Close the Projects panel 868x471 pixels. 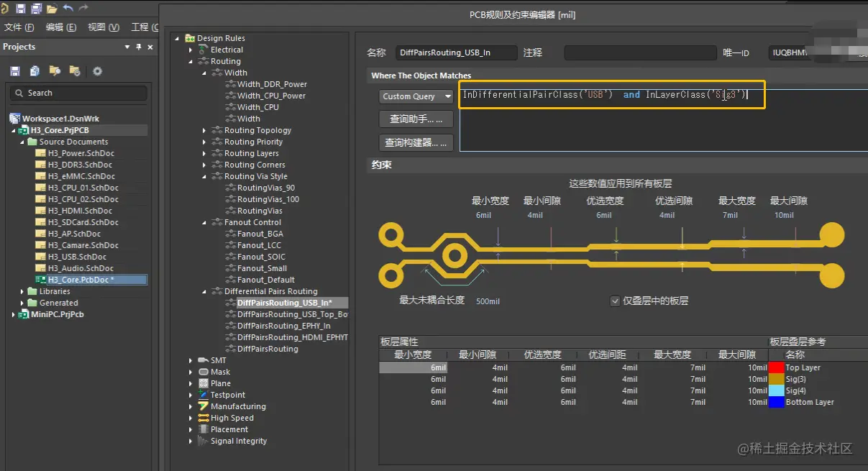150,47
